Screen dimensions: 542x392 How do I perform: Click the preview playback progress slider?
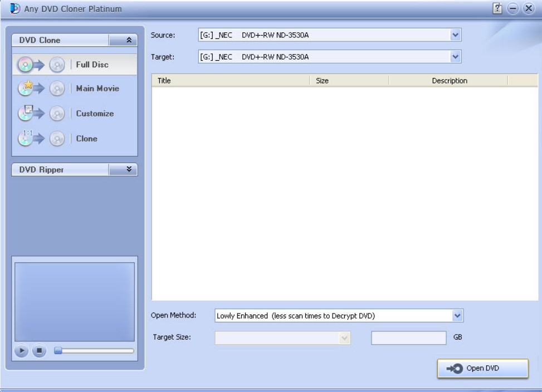[94, 351]
